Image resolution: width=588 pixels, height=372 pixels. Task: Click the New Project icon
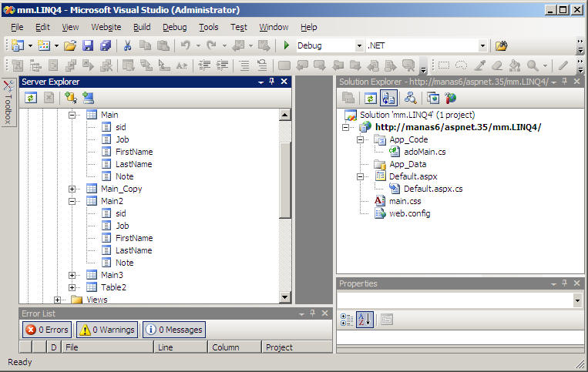tap(17, 45)
